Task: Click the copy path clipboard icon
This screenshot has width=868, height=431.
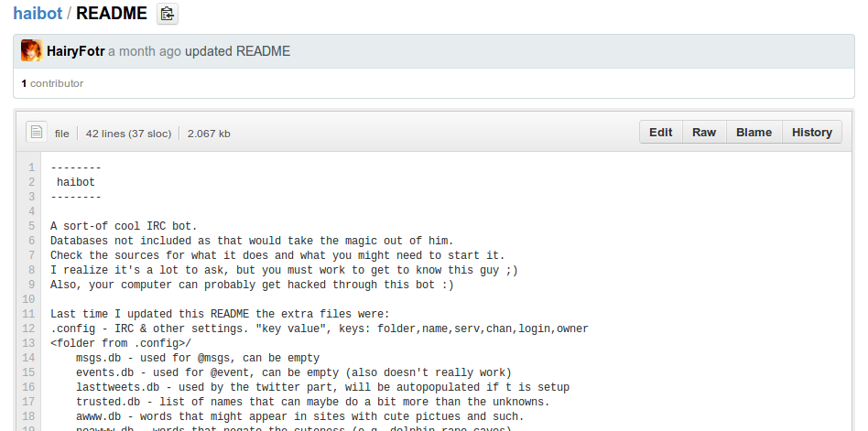Action: tap(168, 14)
